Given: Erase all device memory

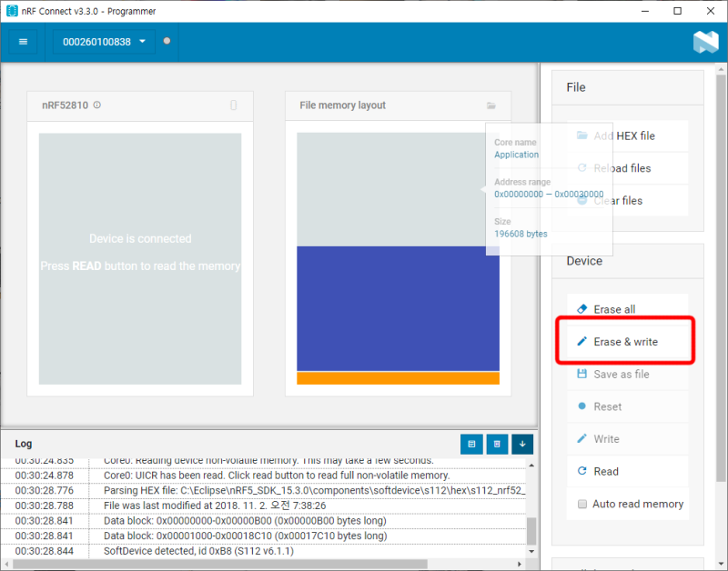Looking at the screenshot, I should click(627, 309).
